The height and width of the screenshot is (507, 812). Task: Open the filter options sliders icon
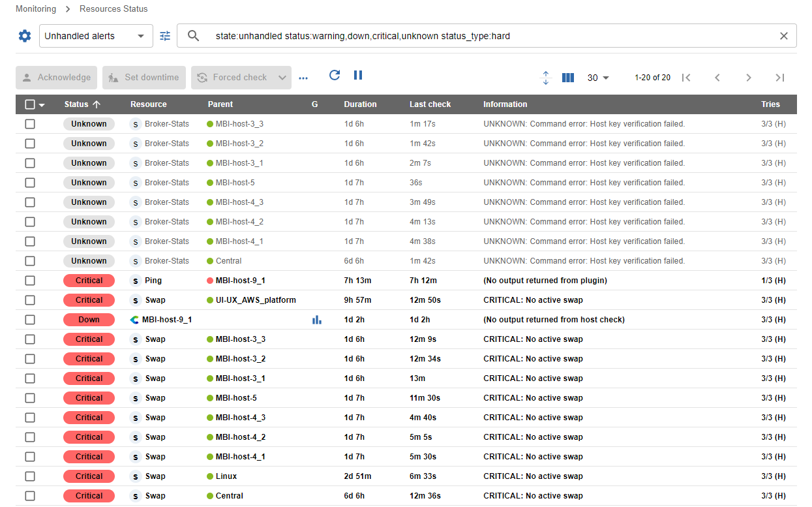click(165, 36)
